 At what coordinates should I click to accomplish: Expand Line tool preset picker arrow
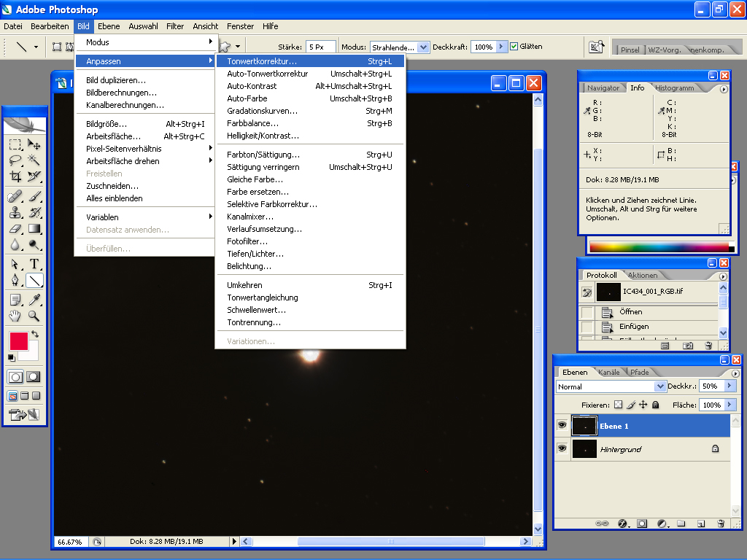point(36,47)
